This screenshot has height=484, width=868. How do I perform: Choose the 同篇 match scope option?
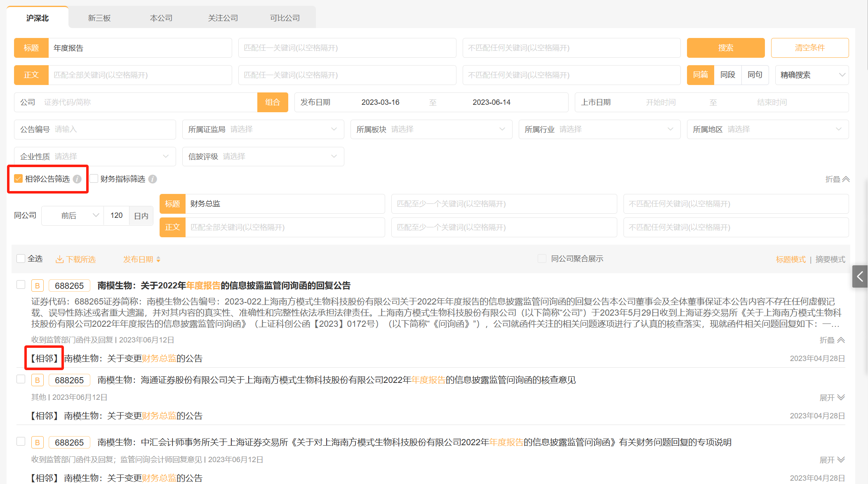[x=700, y=75]
